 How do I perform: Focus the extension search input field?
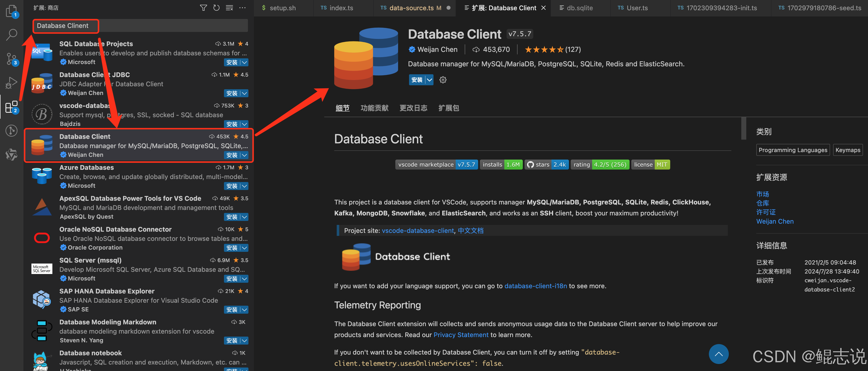[x=140, y=26]
